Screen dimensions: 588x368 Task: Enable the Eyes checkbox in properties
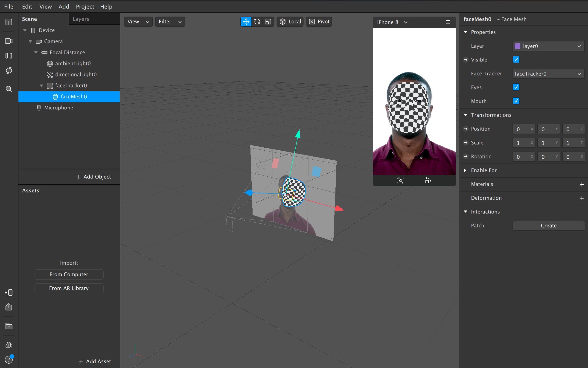click(516, 87)
